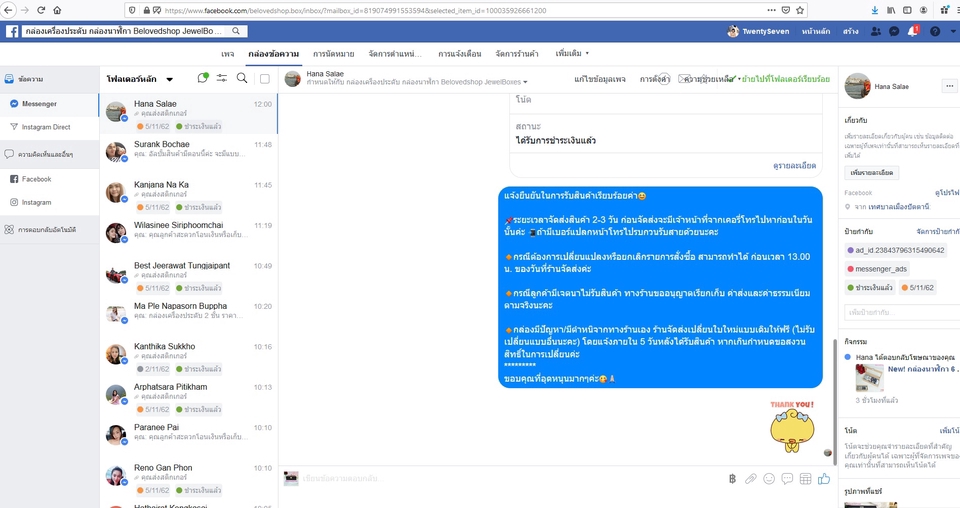
Task: Click the Facebook logo icon
Action: [12, 31]
